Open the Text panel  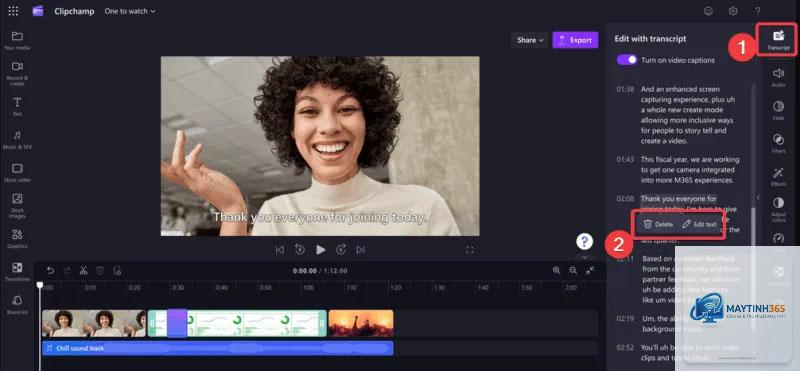(17, 106)
